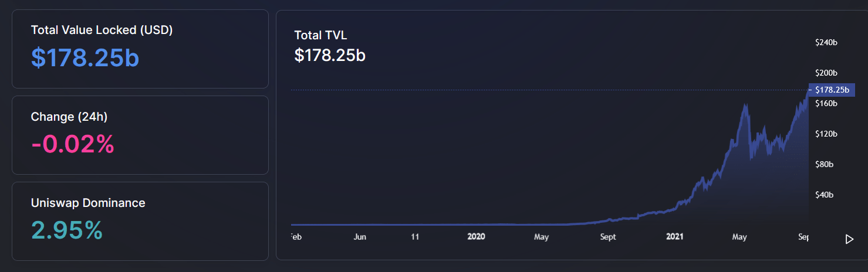Image resolution: width=868 pixels, height=272 pixels.
Task: Click the Uniswap Dominance 2.95% figure
Action: 67,230
